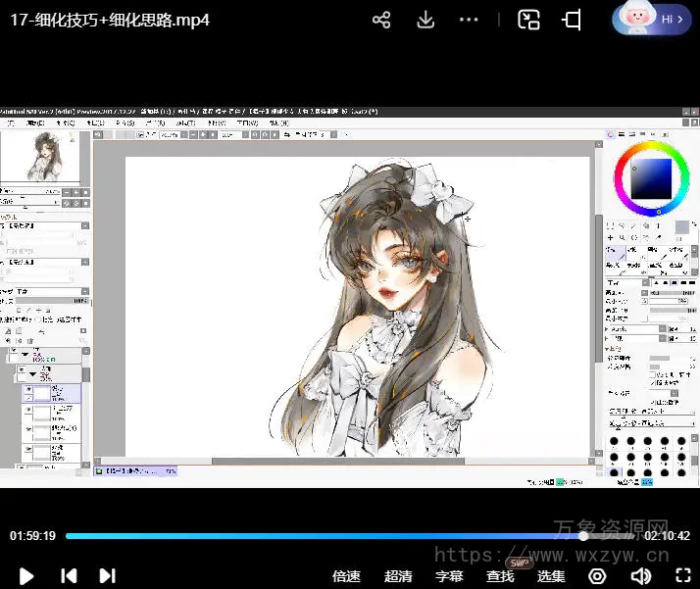Click the 字幕 subtitles option

pyautogui.click(x=449, y=576)
